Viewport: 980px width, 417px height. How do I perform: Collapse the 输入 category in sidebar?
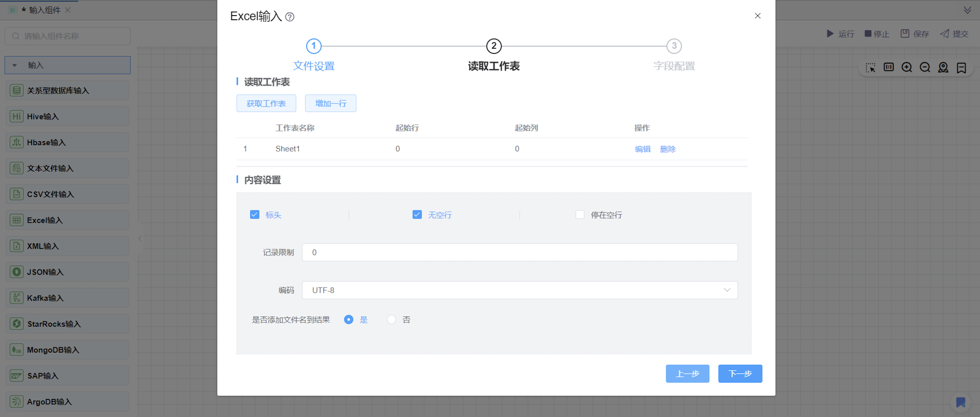click(15, 65)
